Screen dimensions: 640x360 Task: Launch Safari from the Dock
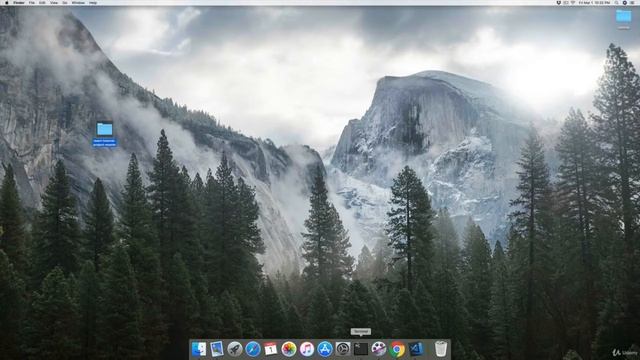click(x=253, y=349)
